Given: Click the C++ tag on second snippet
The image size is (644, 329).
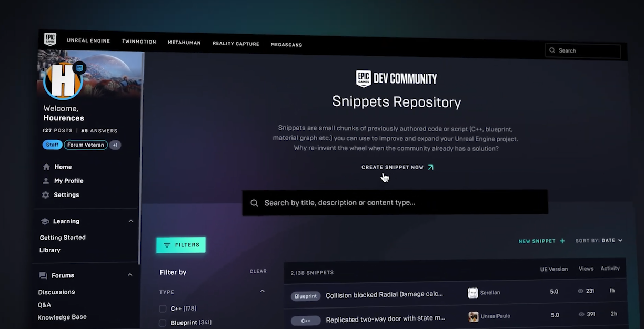Looking at the screenshot, I should tap(306, 320).
